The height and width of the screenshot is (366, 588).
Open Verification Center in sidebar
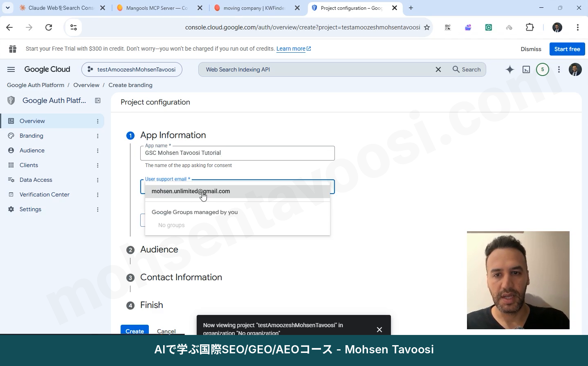(x=45, y=194)
